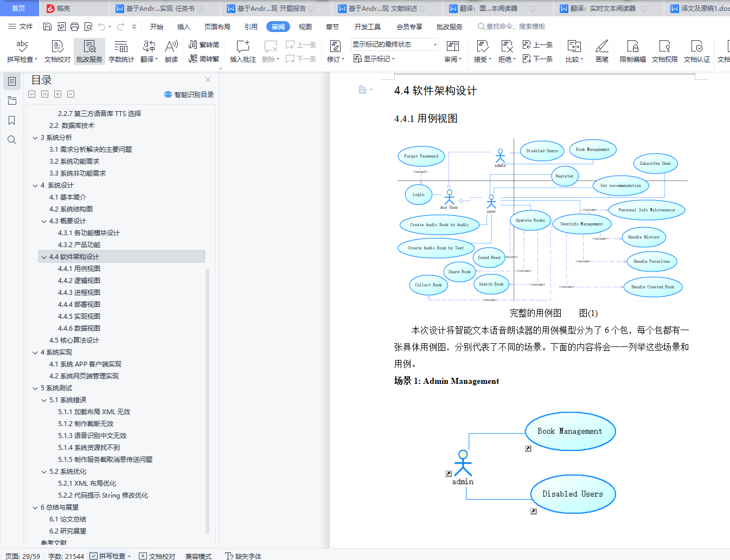The height and width of the screenshot is (560, 730).
Task: Open the Compare (比较) documents tool
Action: 574,52
